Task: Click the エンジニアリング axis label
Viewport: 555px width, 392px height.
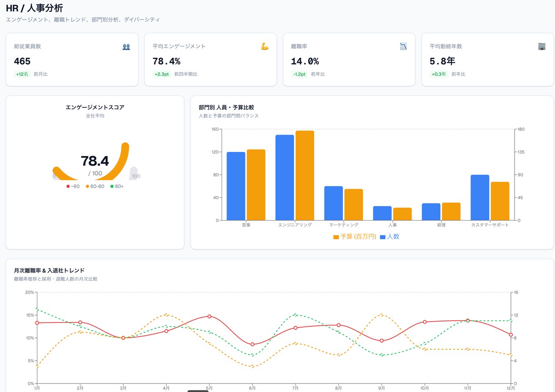Action: (x=295, y=225)
